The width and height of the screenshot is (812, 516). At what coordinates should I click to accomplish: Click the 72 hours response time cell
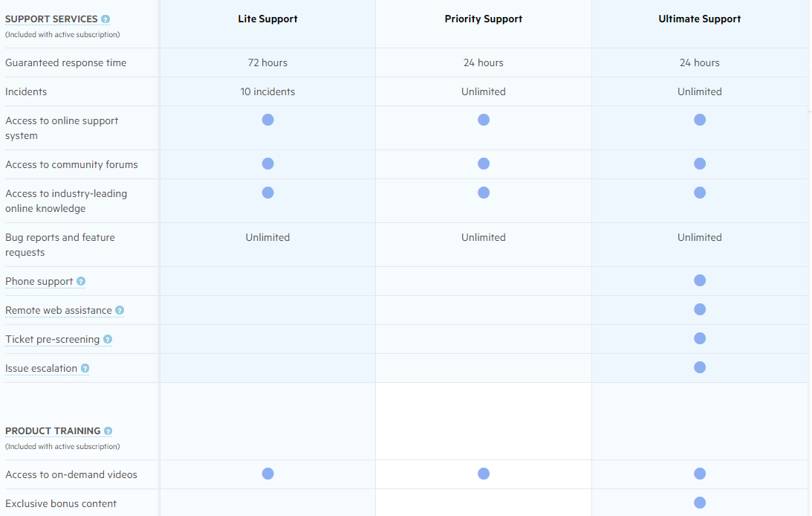point(267,63)
